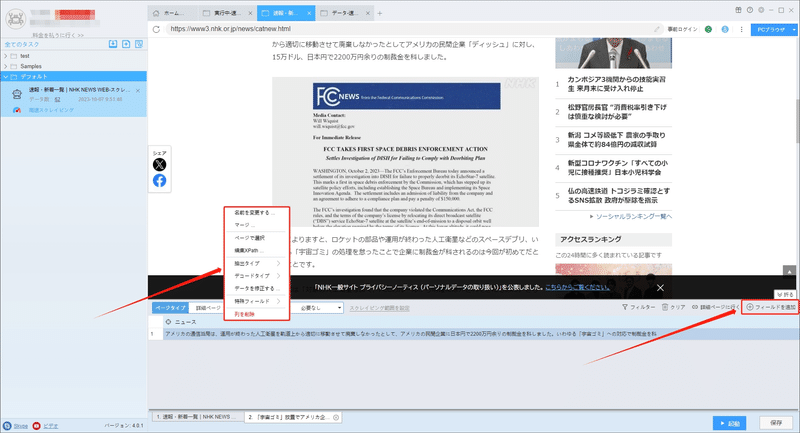This screenshot has width=800, height=433.
Task: Click the スクレイピング範囲を設定 link
Action: [379, 308]
